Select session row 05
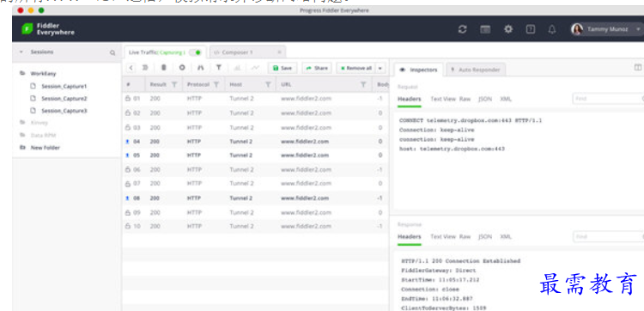This screenshot has width=644, height=311. tap(255, 155)
